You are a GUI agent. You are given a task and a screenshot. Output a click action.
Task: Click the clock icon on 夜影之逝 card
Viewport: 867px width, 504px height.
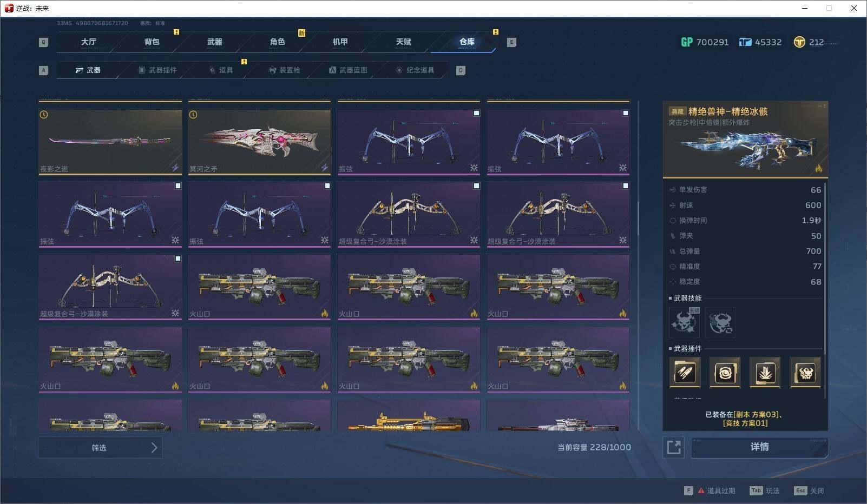tap(44, 115)
